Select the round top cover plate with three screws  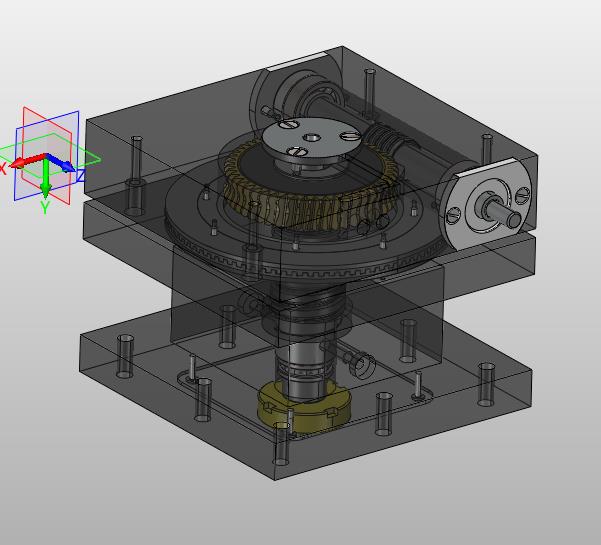click(310, 141)
